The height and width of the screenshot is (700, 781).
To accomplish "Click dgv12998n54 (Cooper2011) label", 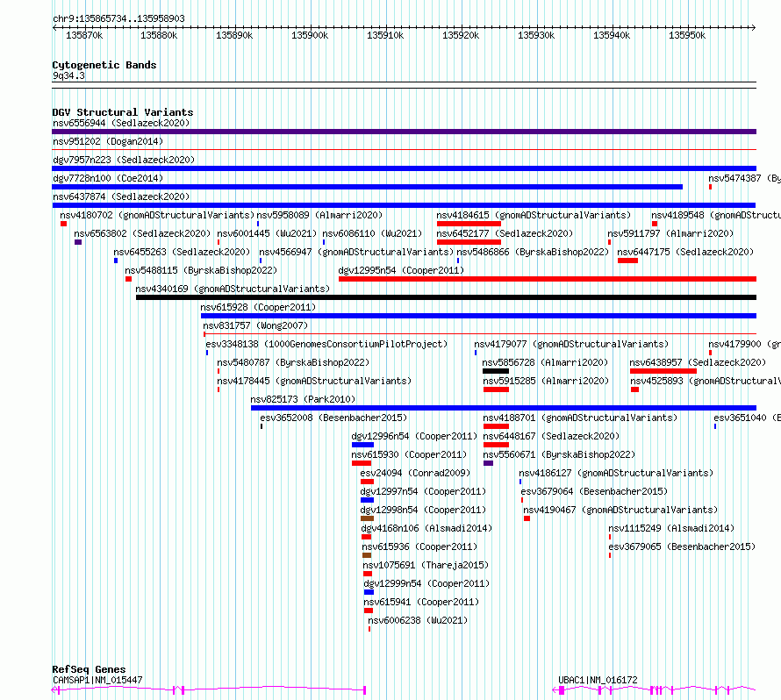I will pos(423,510).
